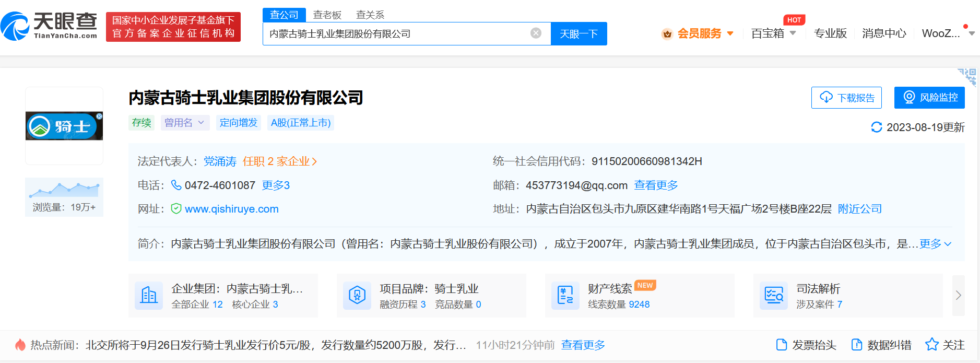Click the 下载报告 button
This screenshot has width=980, height=363.
846,98
